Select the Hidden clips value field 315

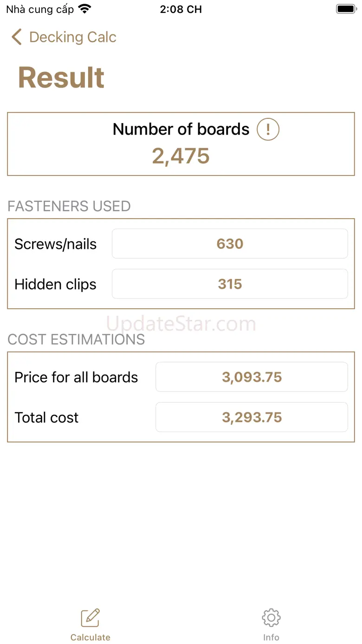(230, 284)
